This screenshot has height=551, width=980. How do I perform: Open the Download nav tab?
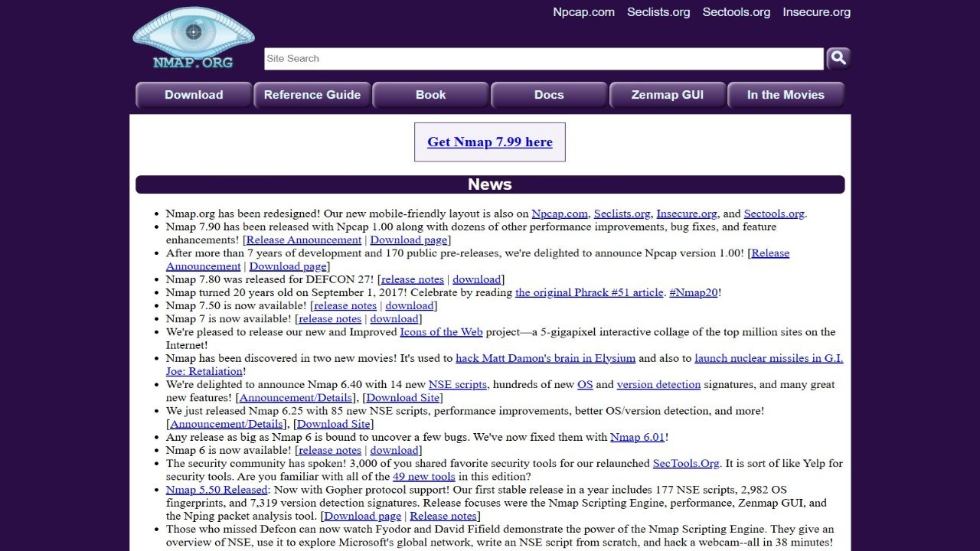tap(194, 95)
